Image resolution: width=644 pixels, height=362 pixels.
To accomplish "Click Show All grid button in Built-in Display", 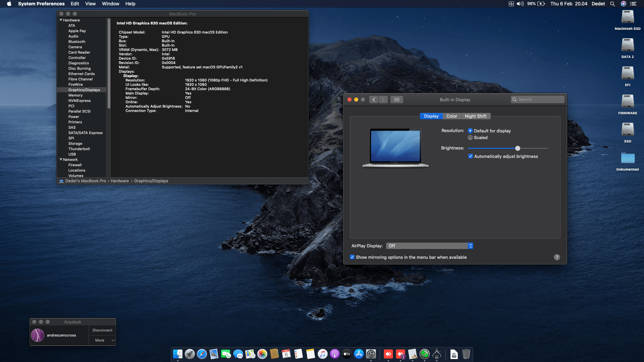I will 396,100.
